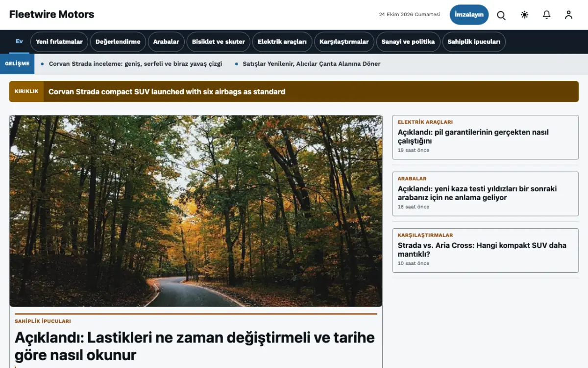Open ARABALAR category label in sidebar card
Viewport: 588px width, 368px height.
tap(412, 179)
